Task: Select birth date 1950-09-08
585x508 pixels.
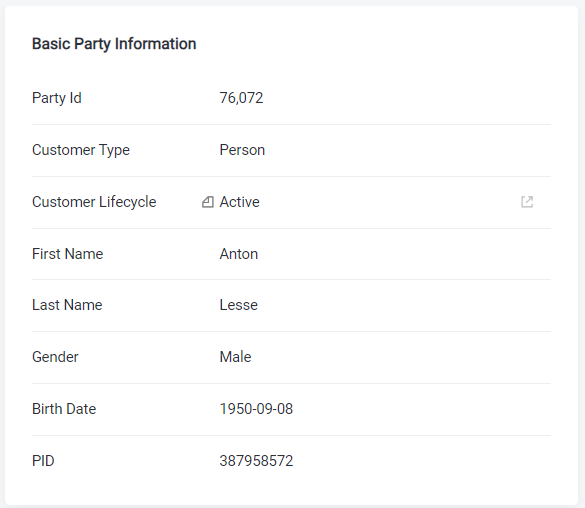Action: click(x=256, y=409)
